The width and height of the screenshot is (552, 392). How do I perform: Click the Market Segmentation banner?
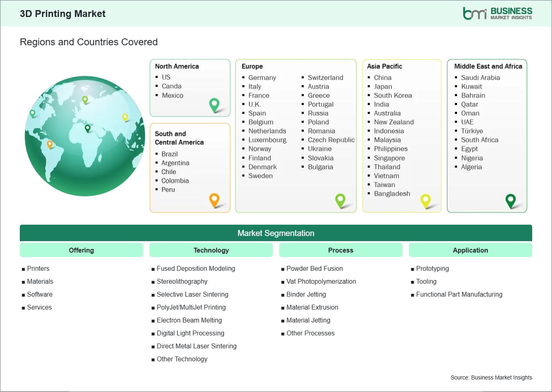point(276,233)
